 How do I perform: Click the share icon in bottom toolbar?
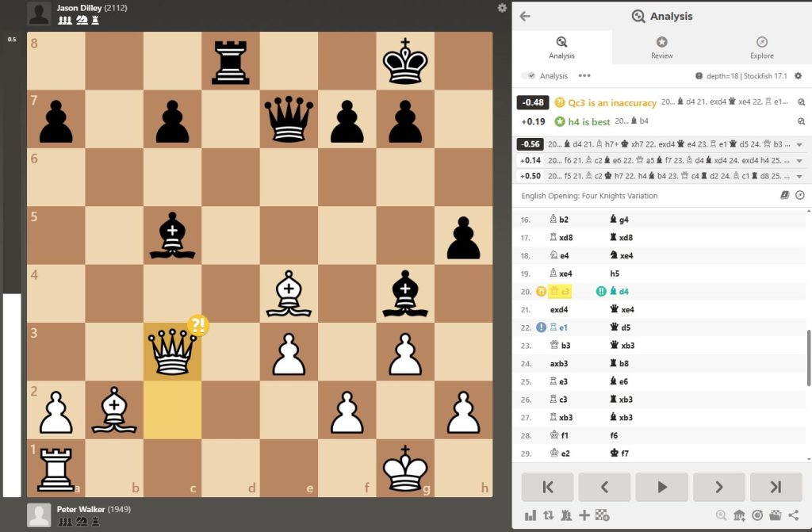[793, 515]
